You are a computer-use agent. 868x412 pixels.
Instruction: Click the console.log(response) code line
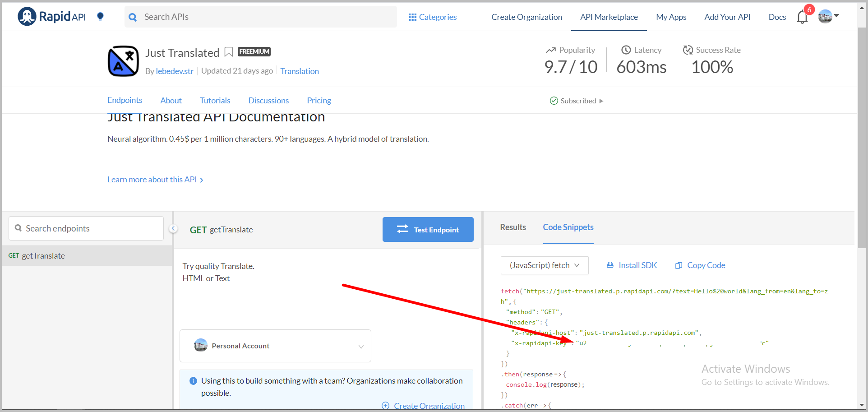[x=545, y=385]
